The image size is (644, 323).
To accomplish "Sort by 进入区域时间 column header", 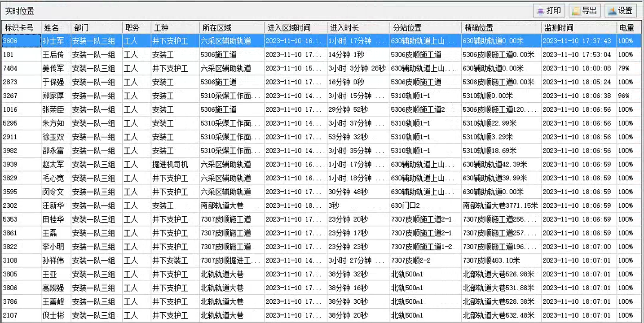I will [296, 28].
